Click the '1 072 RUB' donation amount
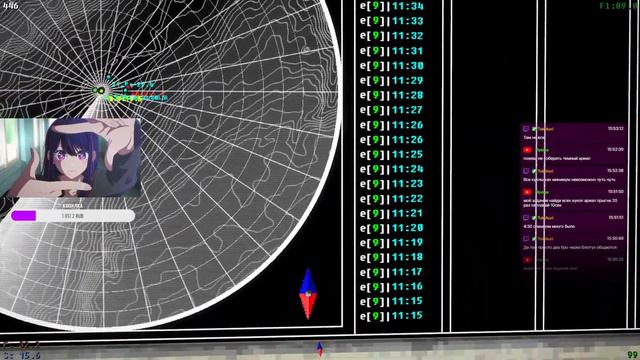The image size is (640, 360). (x=73, y=216)
